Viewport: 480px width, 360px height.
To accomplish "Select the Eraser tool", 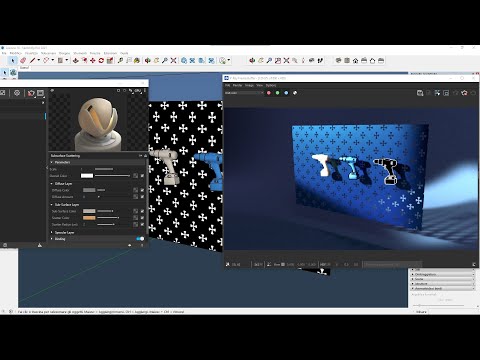I will click(23, 61).
